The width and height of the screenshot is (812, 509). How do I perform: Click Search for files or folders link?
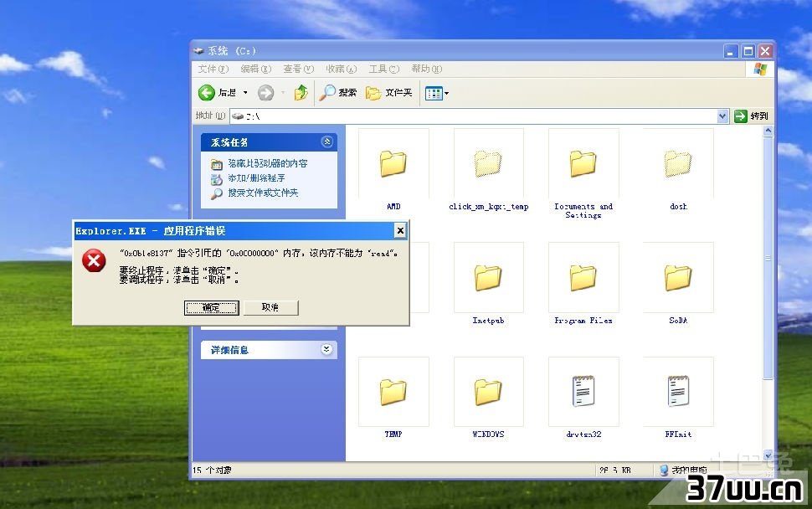263,193
